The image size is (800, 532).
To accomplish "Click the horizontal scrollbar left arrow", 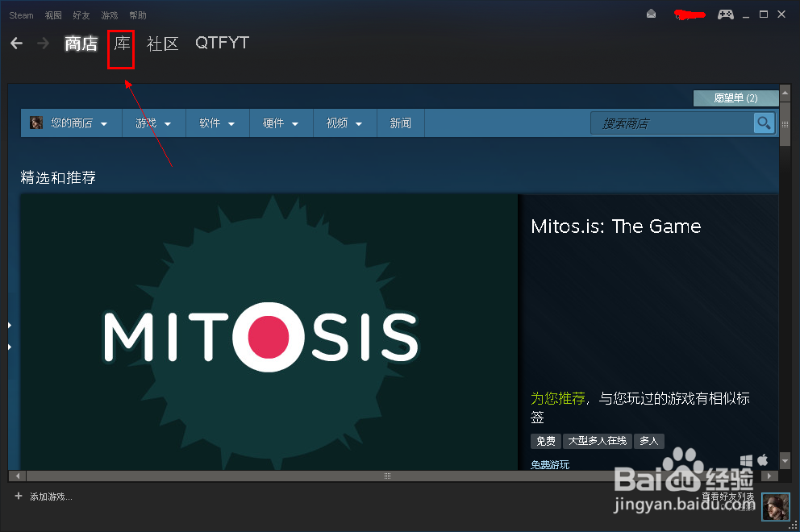I will [x=18, y=476].
